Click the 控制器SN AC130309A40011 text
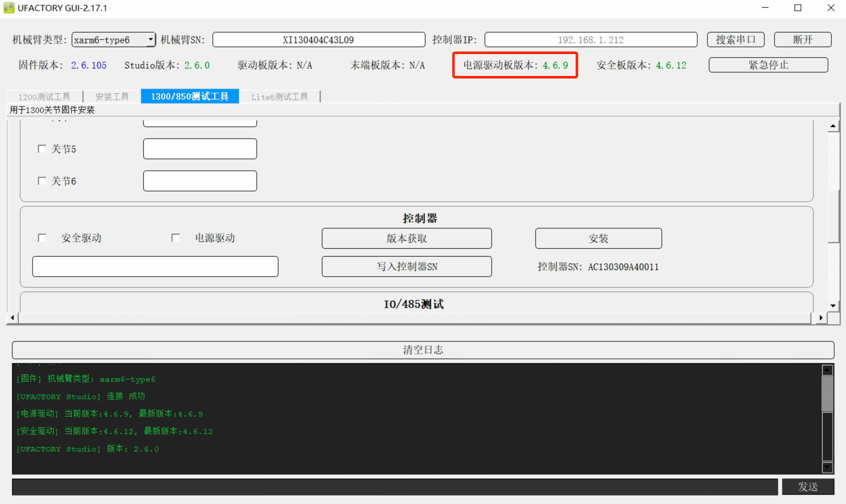The height and width of the screenshot is (504, 846). click(x=598, y=267)
